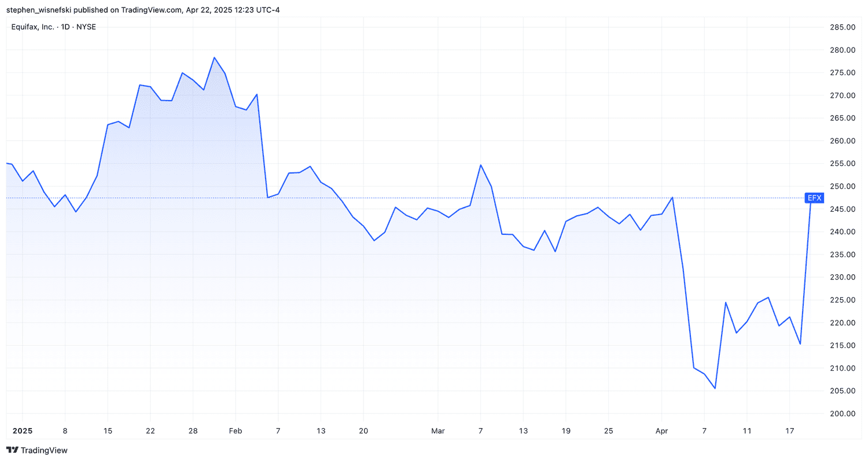
Task: Click the EFX price tag on the axis
Action: (814, 198)
